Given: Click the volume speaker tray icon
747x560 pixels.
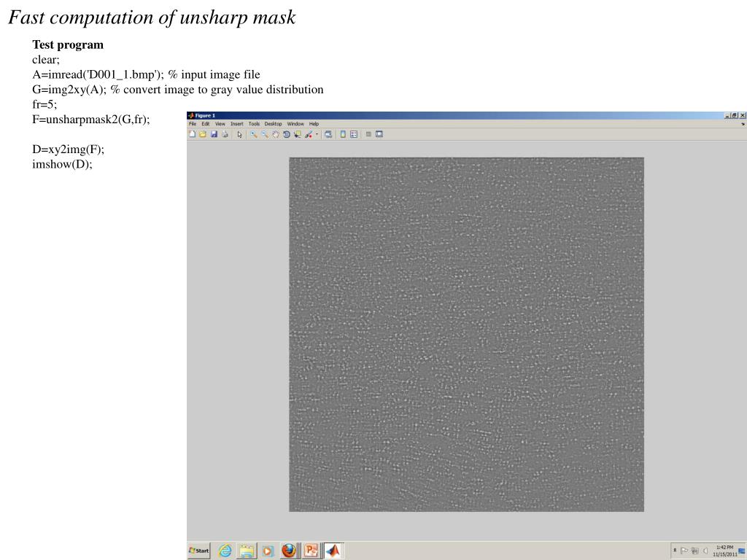Looking at the screenshot, I should pyautogui.click(x=706, y=551).
